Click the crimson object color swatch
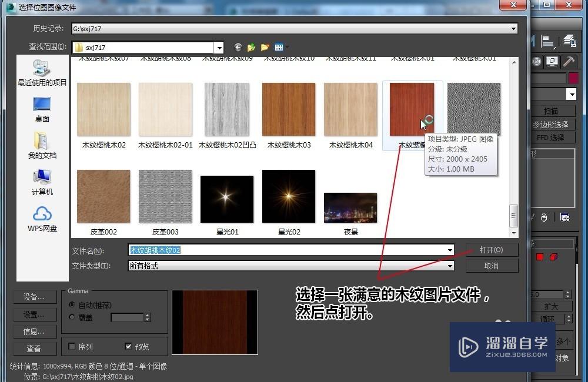 coord(574,78)
